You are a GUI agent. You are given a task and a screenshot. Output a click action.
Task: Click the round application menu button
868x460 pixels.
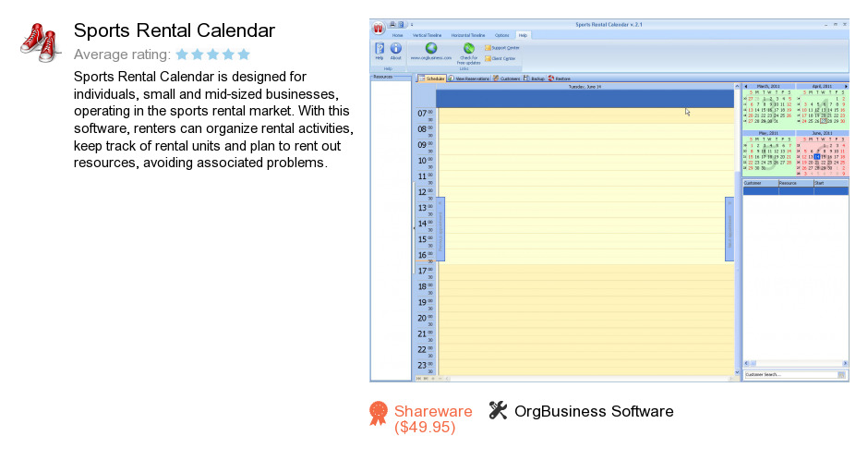coord(378,28)
